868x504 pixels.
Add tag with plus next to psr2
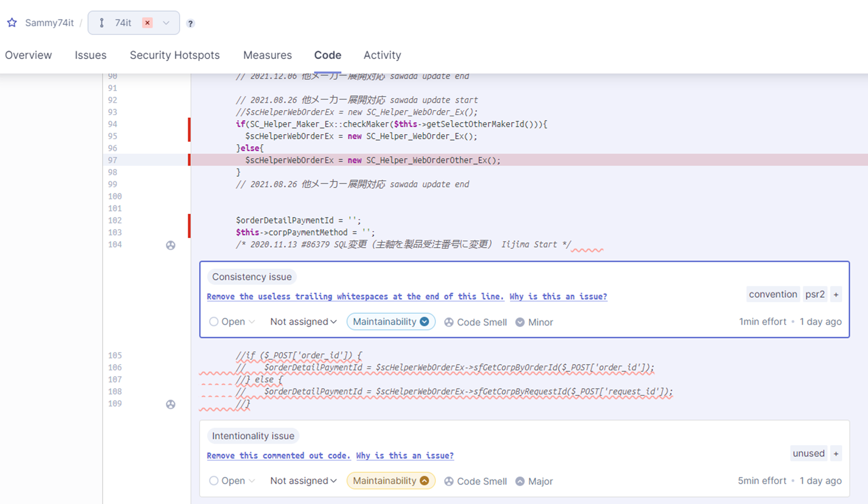(836, 295)
